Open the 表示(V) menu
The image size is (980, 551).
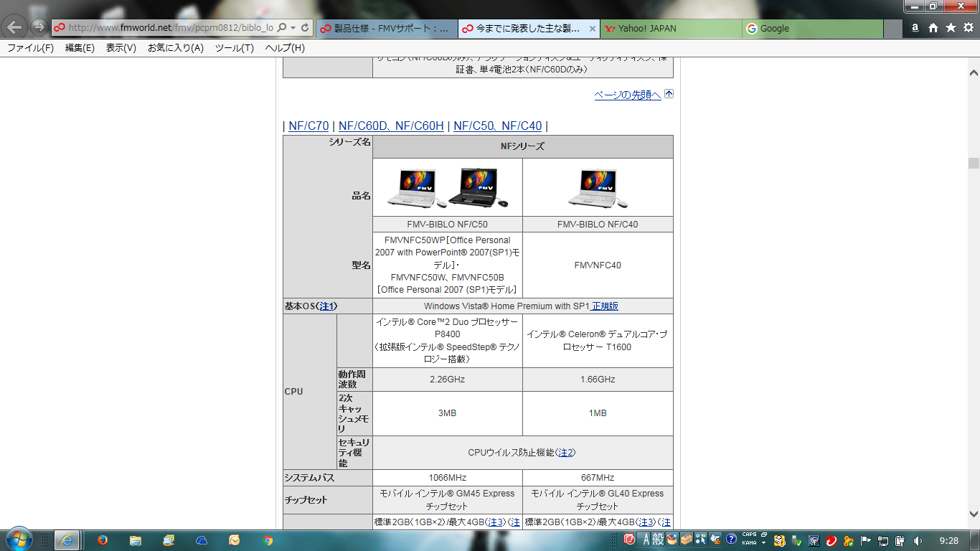point(121,48)
